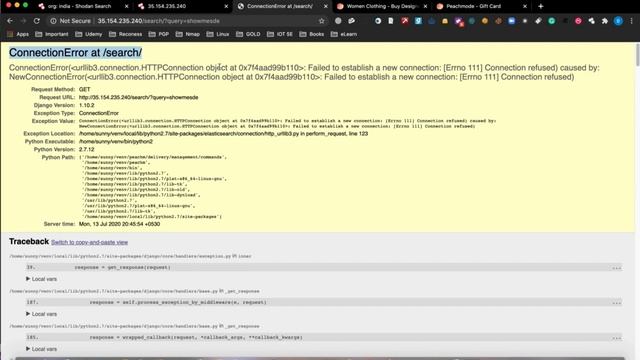The height and width of the screenshot is (360, 640).
Task: Expand Local vars under process_exception_by_middleware line
Action: [x=41, y=314]
